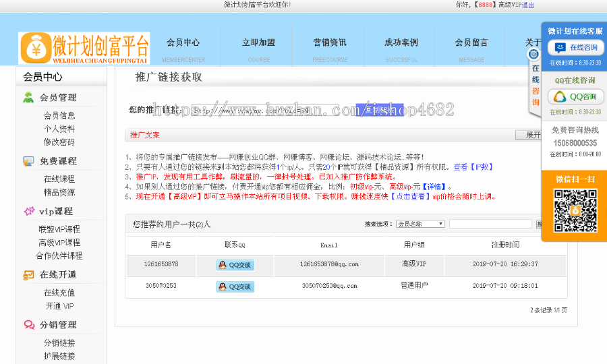
Task: Click the 会员管理 person icon in sidebar
Action: click(28, 98)
